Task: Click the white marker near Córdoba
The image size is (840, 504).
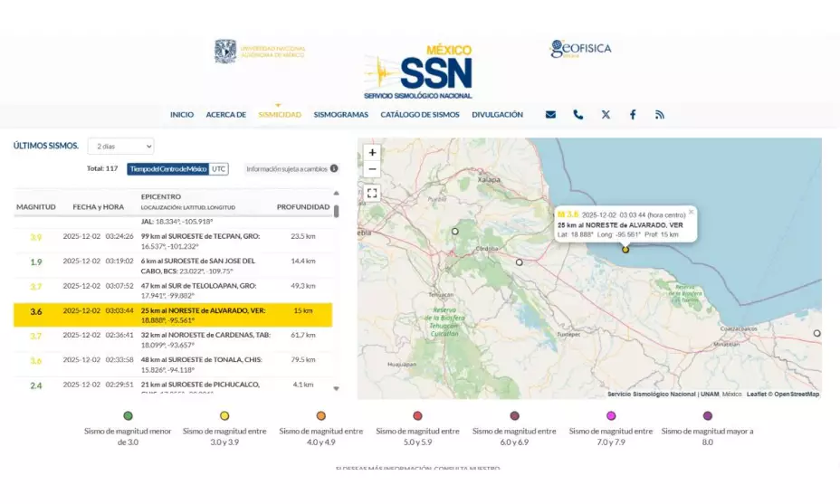Action: 519,262
